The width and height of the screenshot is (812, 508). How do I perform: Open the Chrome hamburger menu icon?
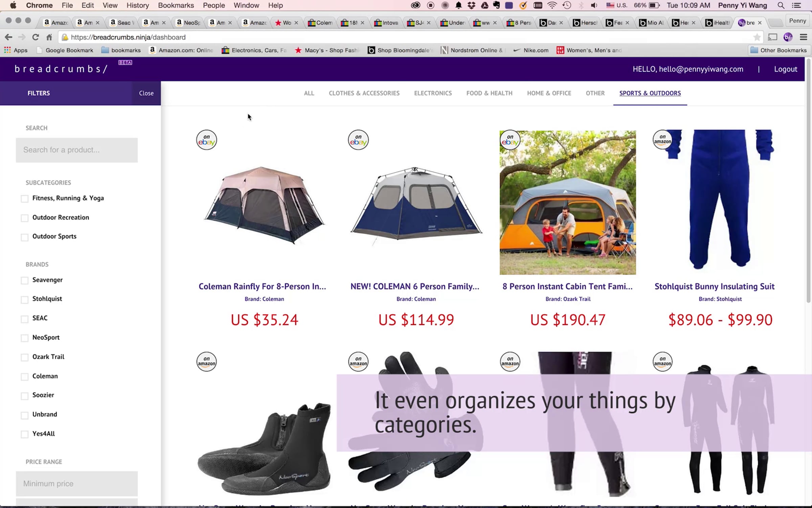804,37
